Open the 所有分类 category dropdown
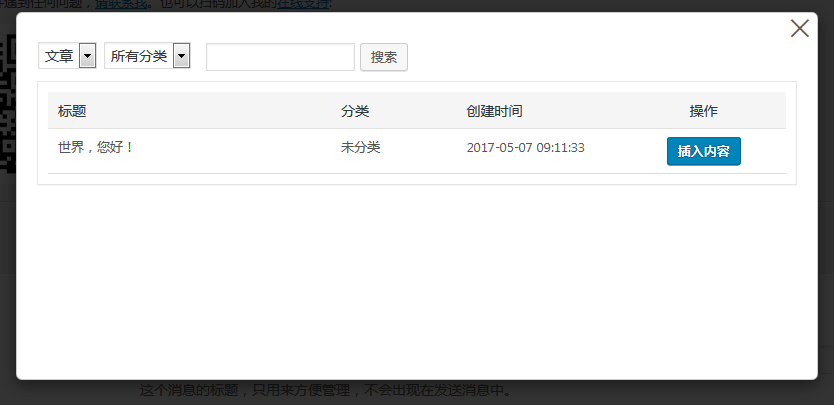This screenshot has width=834, height=405. [x=147, y=56]
